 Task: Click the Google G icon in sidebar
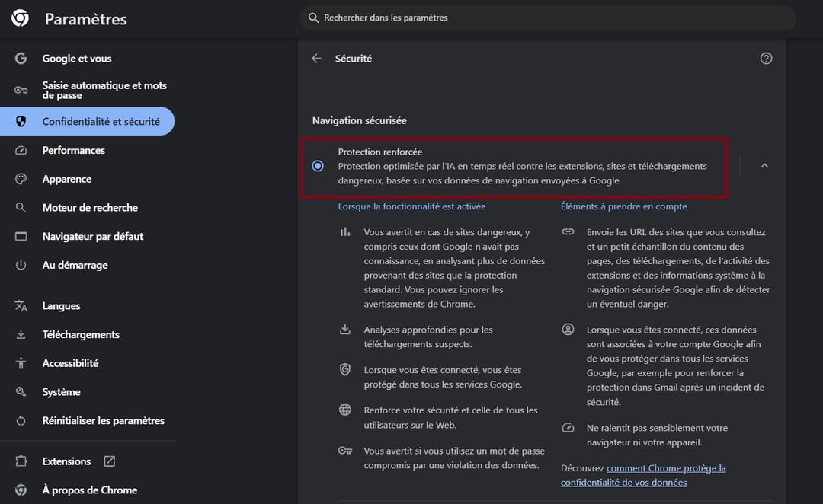coord(21,58)
